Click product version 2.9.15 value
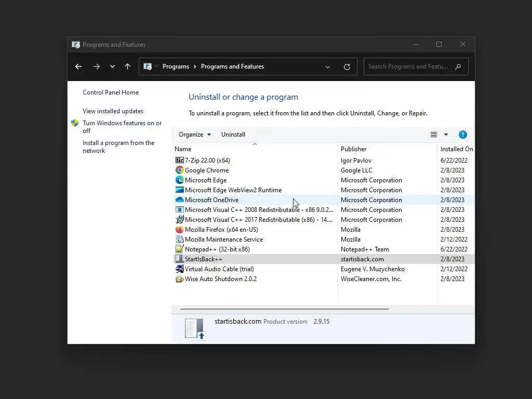Image resolution: width=532 pixels, height=399 pixels. pos(321,321)
